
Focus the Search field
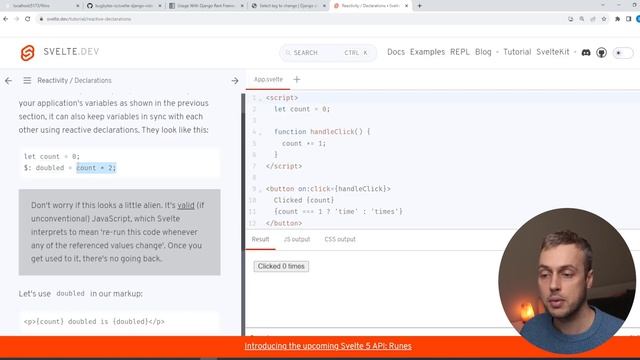coord(328,53)
